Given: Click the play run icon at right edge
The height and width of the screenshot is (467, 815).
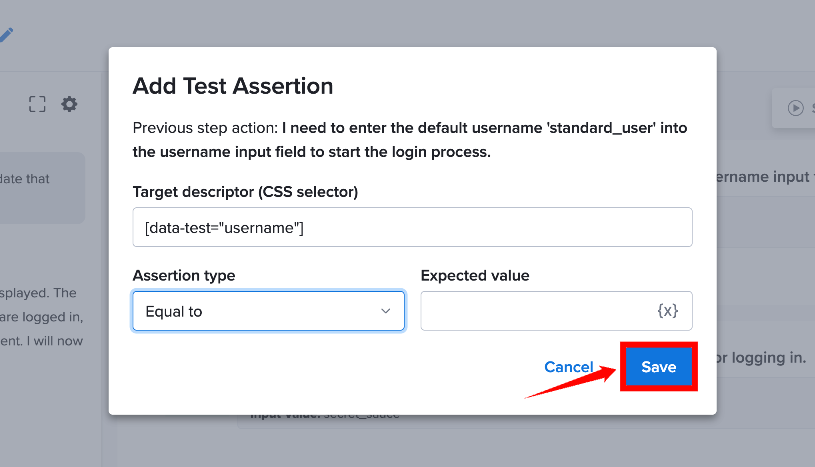Looking at the screenshot, I should [x=795, y=108].
